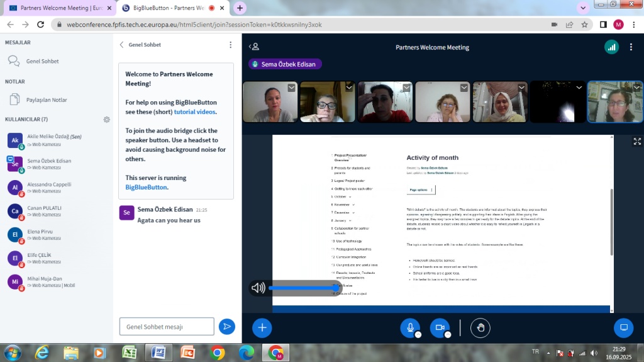644x362 pixels.
Task: Click the BigBlueButton link in chat
Action: click(x=145, y=187)
